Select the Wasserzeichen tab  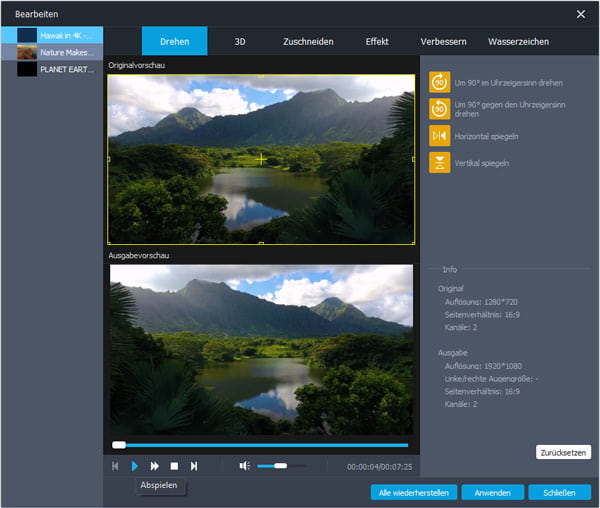(518, 42)
